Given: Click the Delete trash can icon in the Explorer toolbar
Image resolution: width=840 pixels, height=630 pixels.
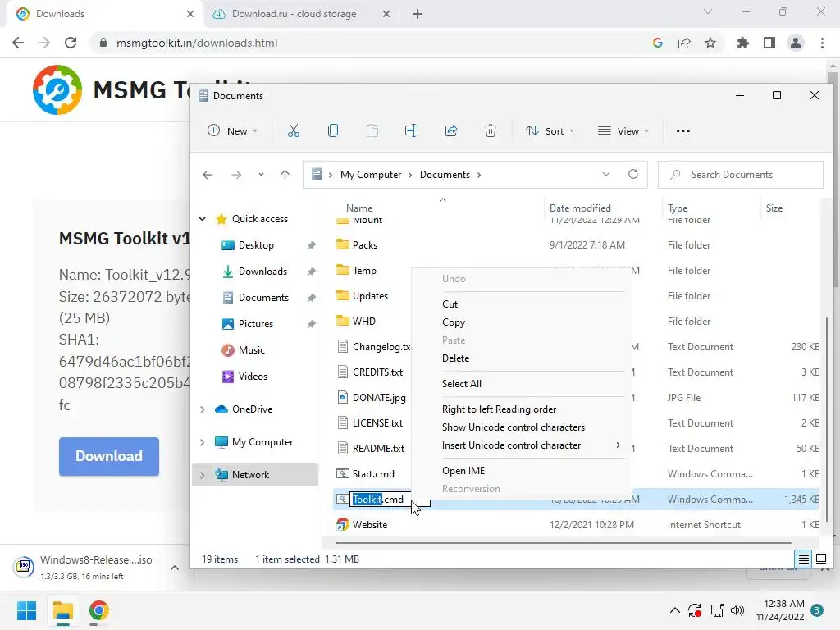Looking at the screenshot, I should tap(491, 130).
